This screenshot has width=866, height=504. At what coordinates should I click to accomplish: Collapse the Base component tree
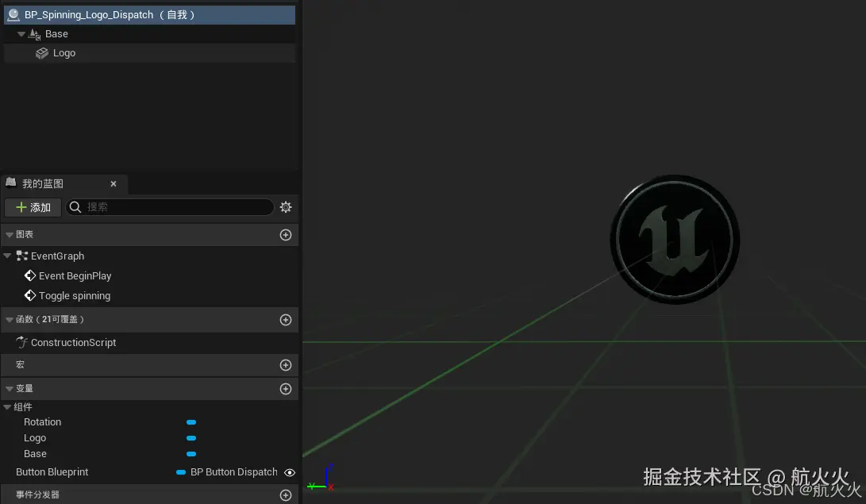(21, 33)
